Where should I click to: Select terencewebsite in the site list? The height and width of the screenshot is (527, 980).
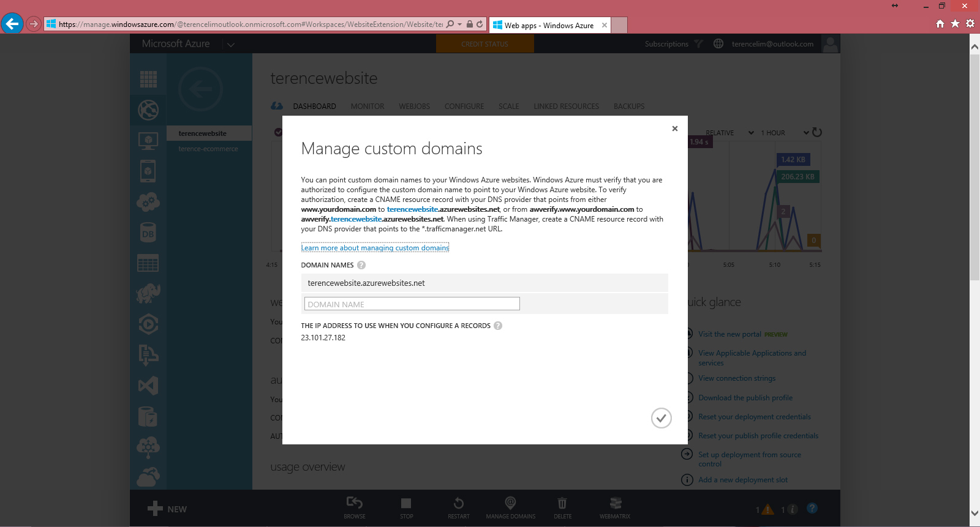(209, 133)
